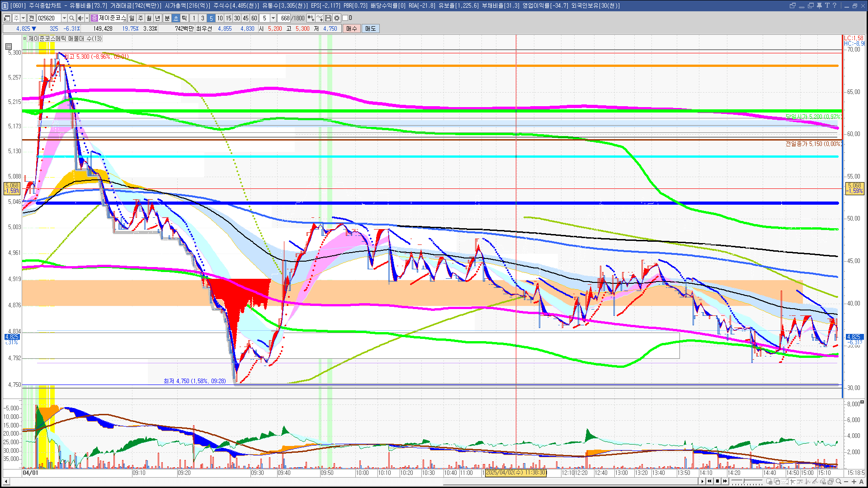Click the fast-forward button at bottom
868x488 pixels.
(725, 481)
